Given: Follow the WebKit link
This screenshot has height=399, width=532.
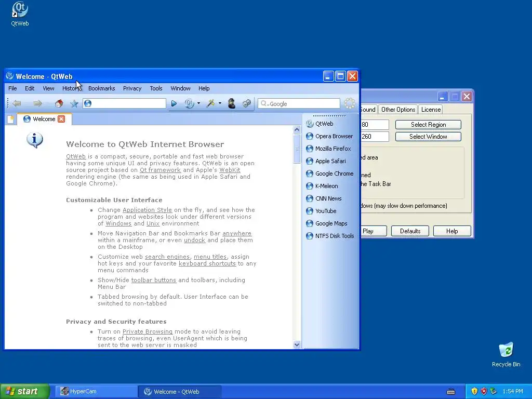Looking at the screenshot, I should 230,170.
